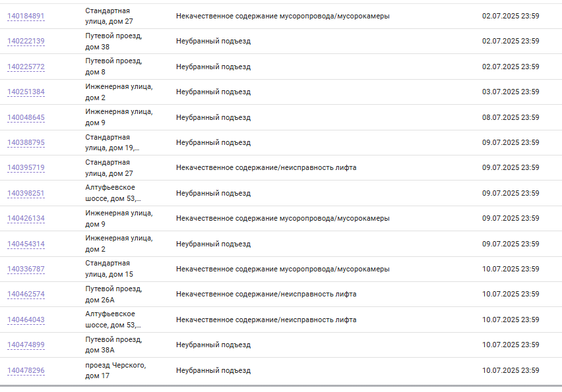Image resolution: width=562 pixels, height=392 pixels.
Task: Open request 140454314
Action: [x=26, y=244]
